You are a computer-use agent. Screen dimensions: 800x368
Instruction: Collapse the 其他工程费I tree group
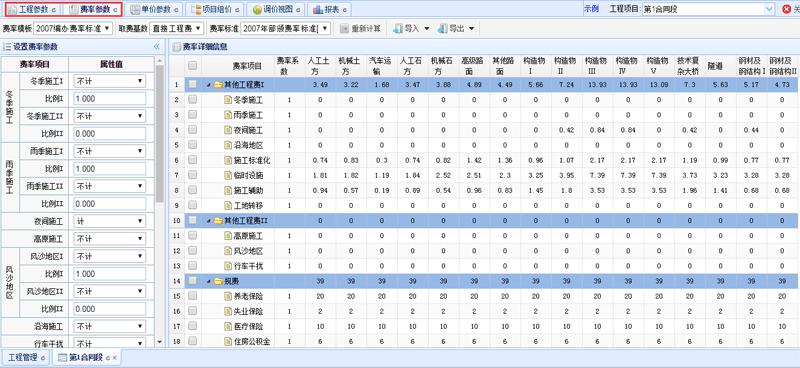(x=209, y=85)
